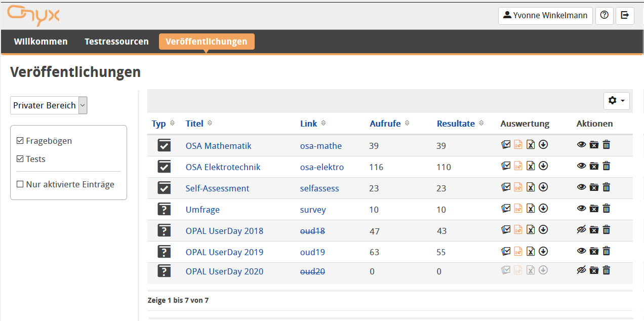Enable Nur aktivierte Einträge checkbox
Image resolution: width=644 pixels, height=321 pixels.
pos(20,184)
